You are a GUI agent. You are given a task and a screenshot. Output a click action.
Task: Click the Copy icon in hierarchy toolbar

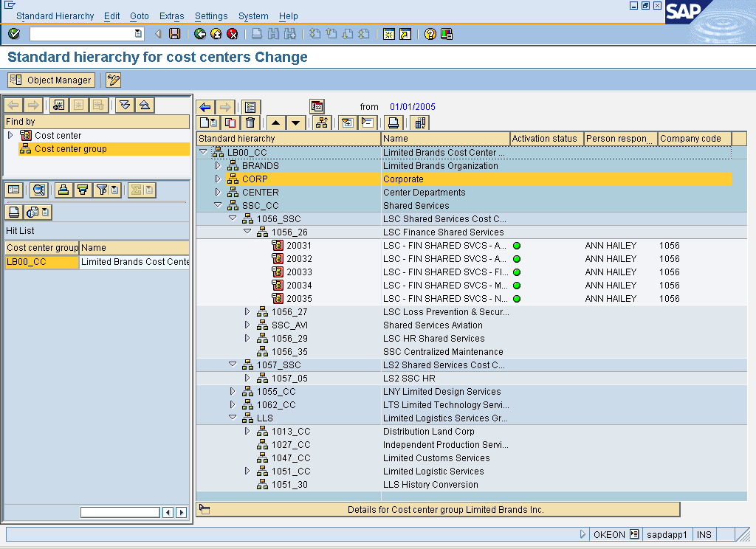pos(230,123)
